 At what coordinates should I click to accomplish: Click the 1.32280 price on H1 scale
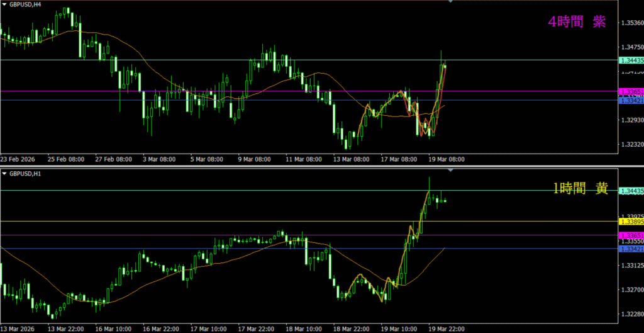pyautogui.click(x=631, y=314)
